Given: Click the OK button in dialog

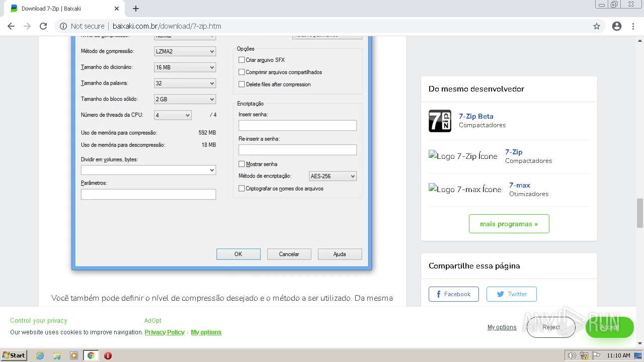Looking at the screenshot, I should coord(238,254).
